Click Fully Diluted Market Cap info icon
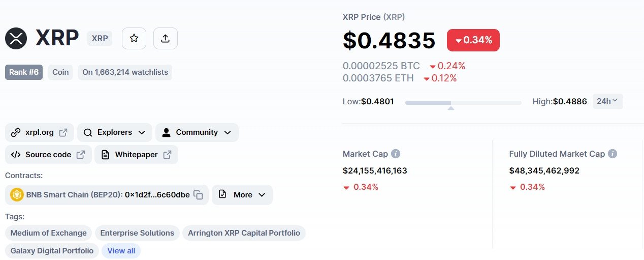 (613, 154)
